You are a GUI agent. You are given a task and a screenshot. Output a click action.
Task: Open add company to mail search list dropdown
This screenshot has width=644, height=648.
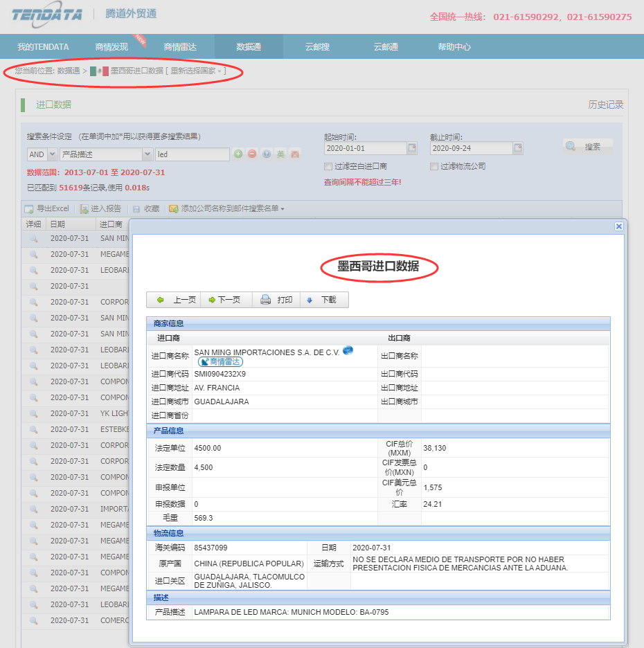point(226,208)
